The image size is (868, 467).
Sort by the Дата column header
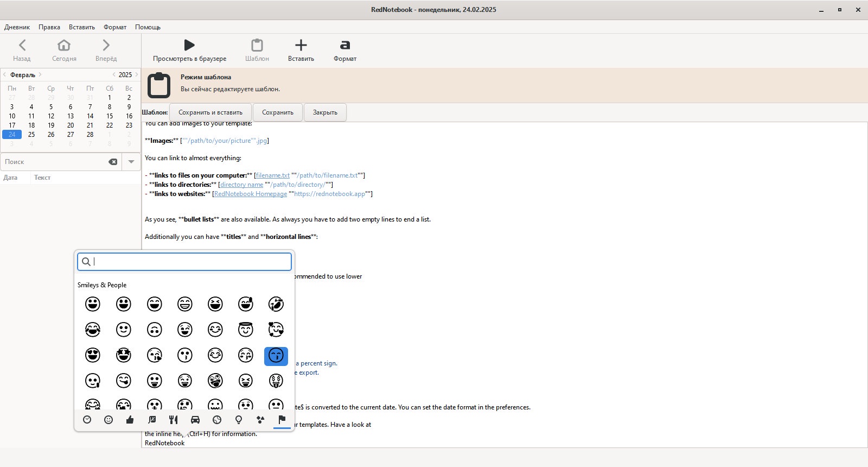pos(10,178)
